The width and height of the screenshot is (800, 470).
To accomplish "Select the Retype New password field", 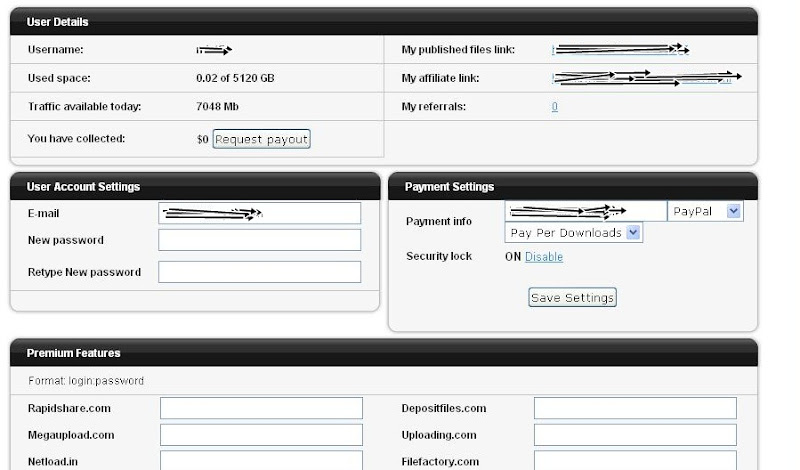I will pos(259,272).
